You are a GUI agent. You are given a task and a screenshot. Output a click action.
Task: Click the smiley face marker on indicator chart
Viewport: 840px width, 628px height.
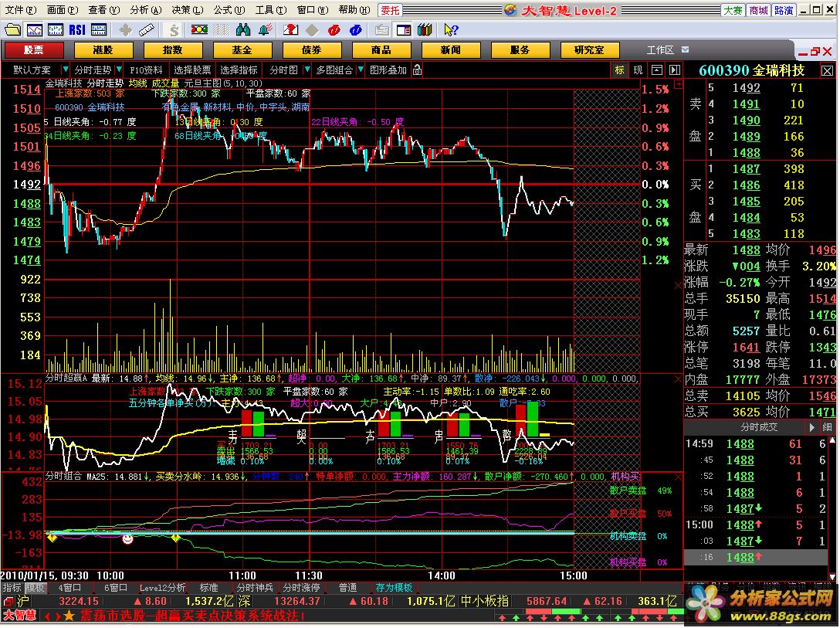point(127,538)
